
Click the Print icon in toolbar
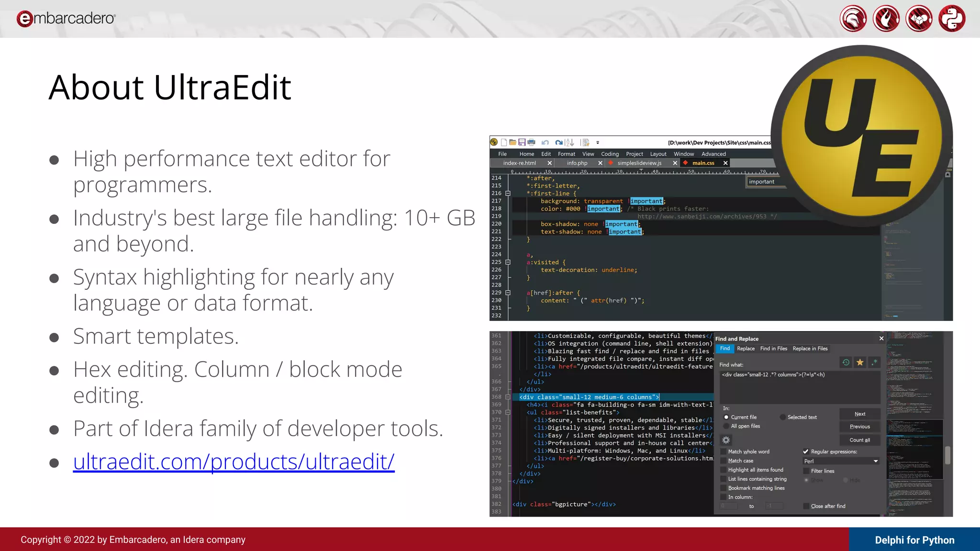click(x=531, y=142)
